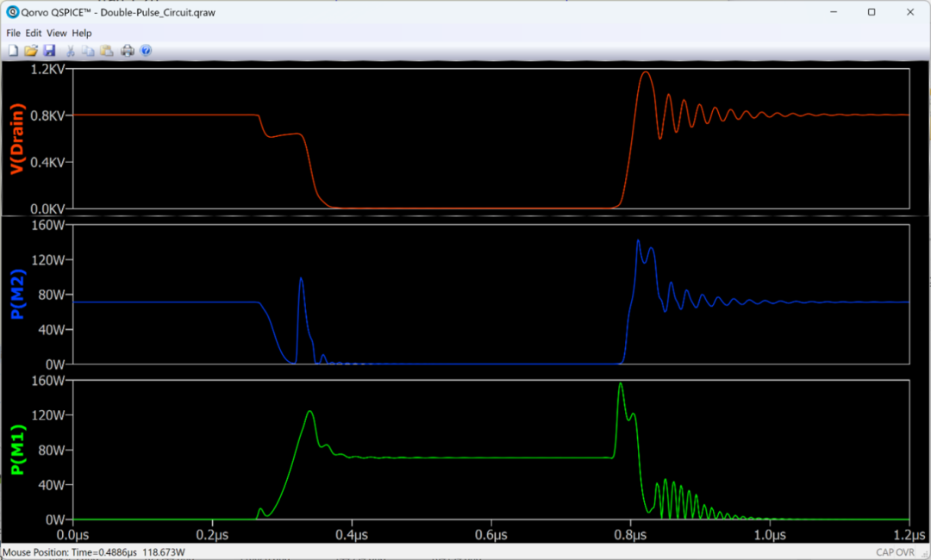Click the V(Drain) trace label

[16, 138]
